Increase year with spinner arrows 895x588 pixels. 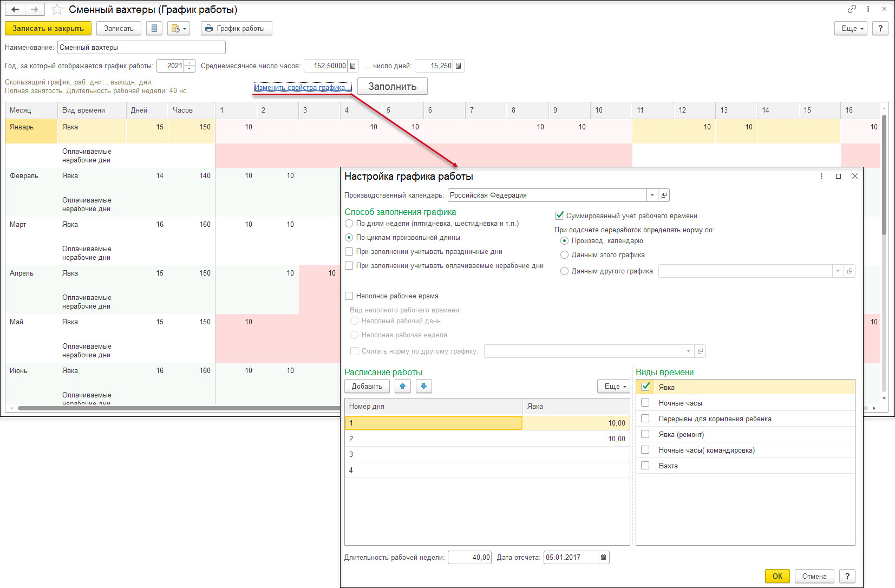tap(190, 63)
